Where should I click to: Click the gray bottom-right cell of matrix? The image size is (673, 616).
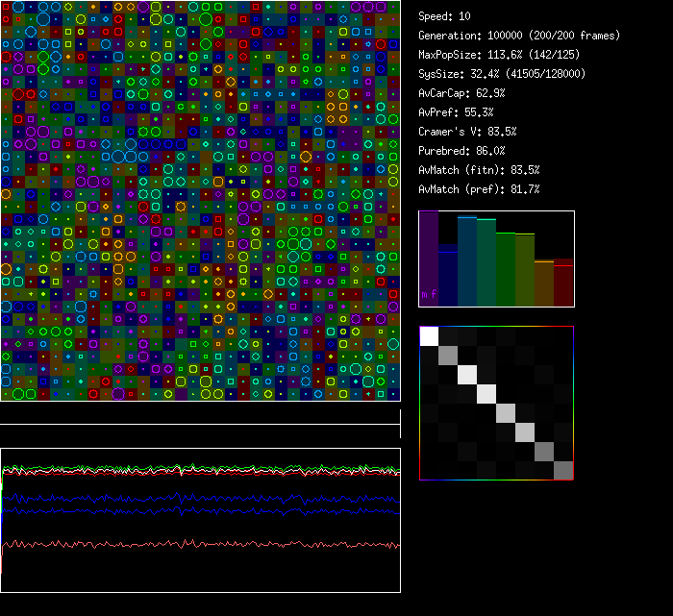tap(563, 470)
